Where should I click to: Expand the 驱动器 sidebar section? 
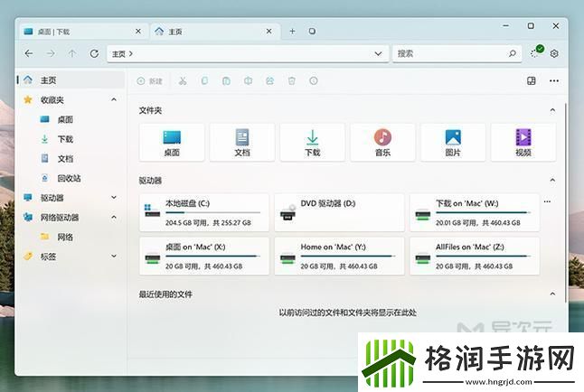[114, 197]
